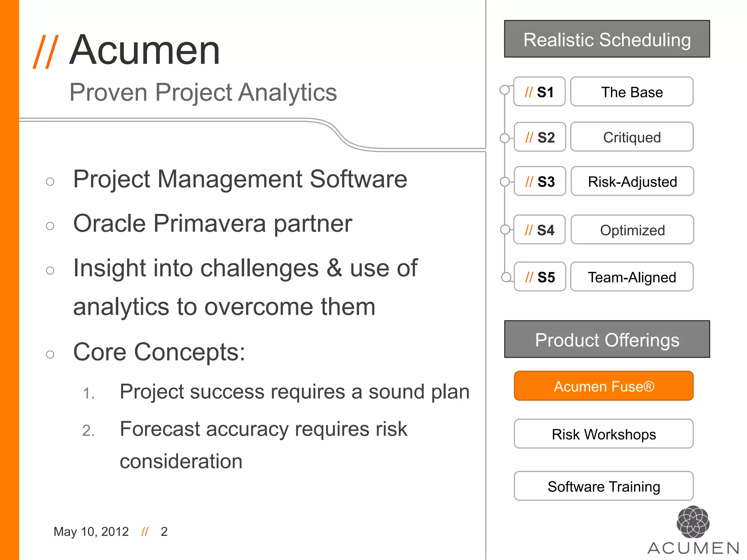Open the Software Training offering
This screenshot has width=747, height=560.
pos(604,486)
